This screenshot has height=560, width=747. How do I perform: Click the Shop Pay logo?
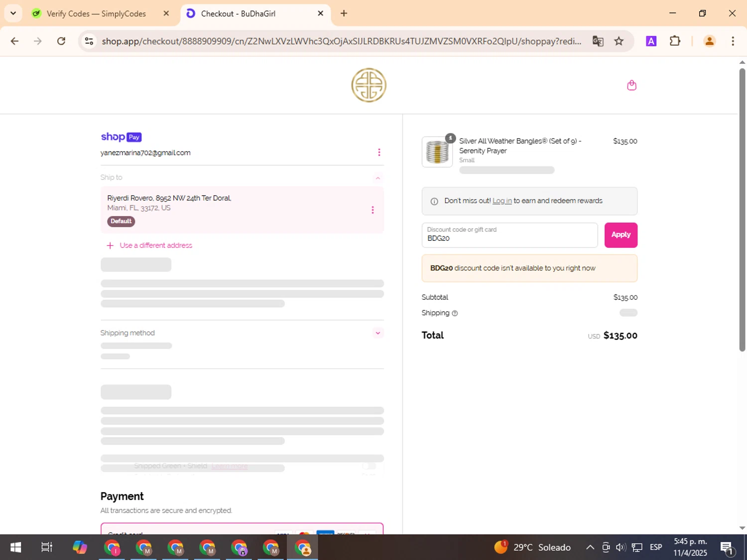(121, 137)
